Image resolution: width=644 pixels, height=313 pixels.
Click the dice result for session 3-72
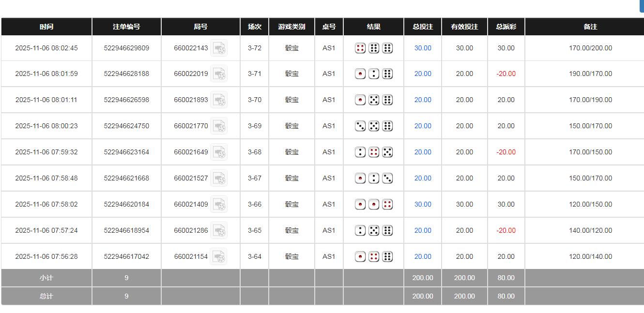pos(373,48)
